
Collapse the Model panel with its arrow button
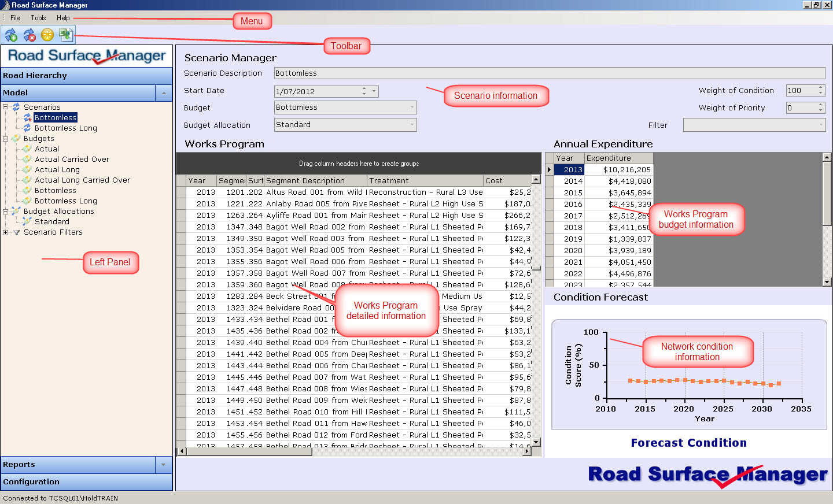click(x=164, y=93)
